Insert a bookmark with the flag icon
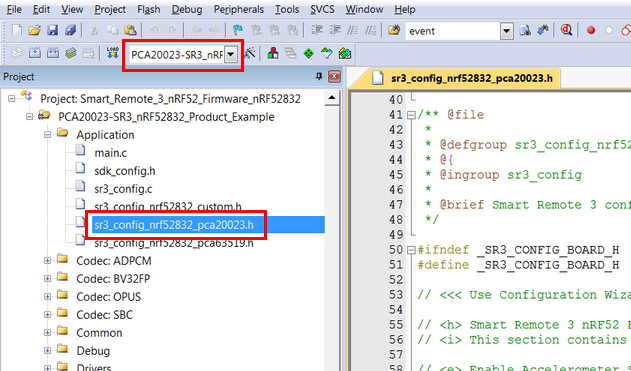The height and width of the screenshot is (371, 631). [x=238, y=30]
